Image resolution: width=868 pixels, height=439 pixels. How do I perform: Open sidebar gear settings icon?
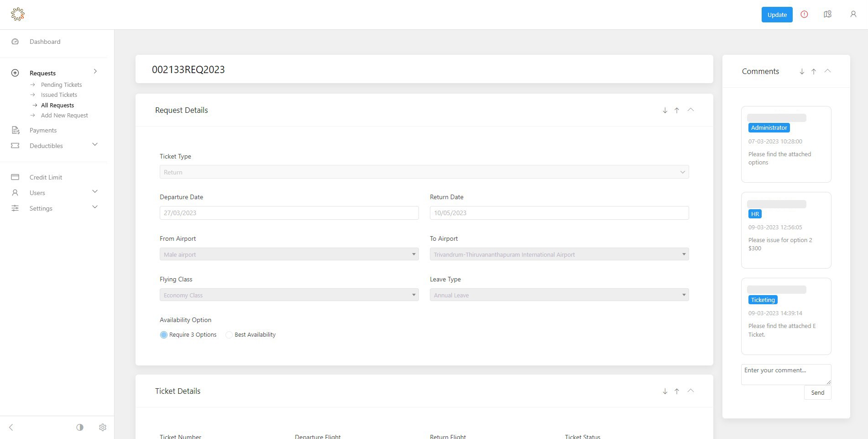[x=103, y=428]
